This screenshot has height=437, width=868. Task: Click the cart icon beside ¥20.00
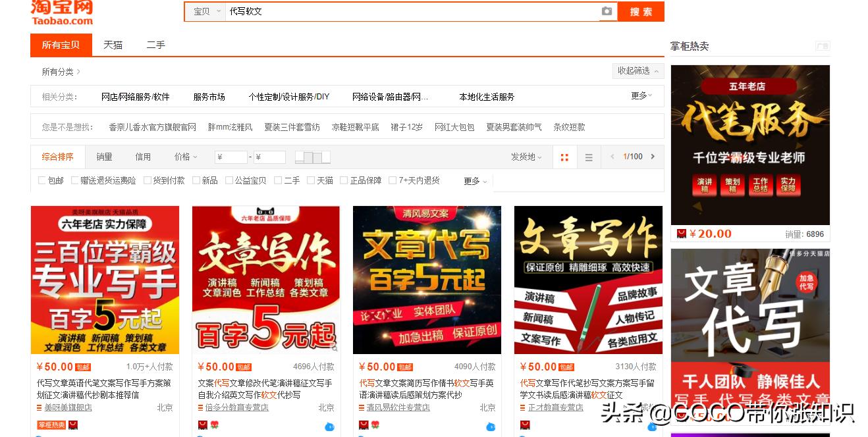point(681,234)
